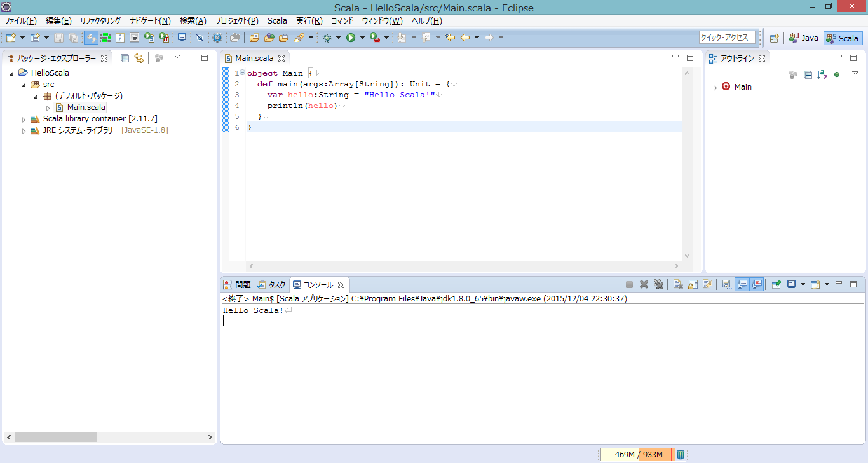Image resolution: width=868 pixels, height=463 pixels.
Task: Disable show console when standard error changes
Action: click(757, 284)
